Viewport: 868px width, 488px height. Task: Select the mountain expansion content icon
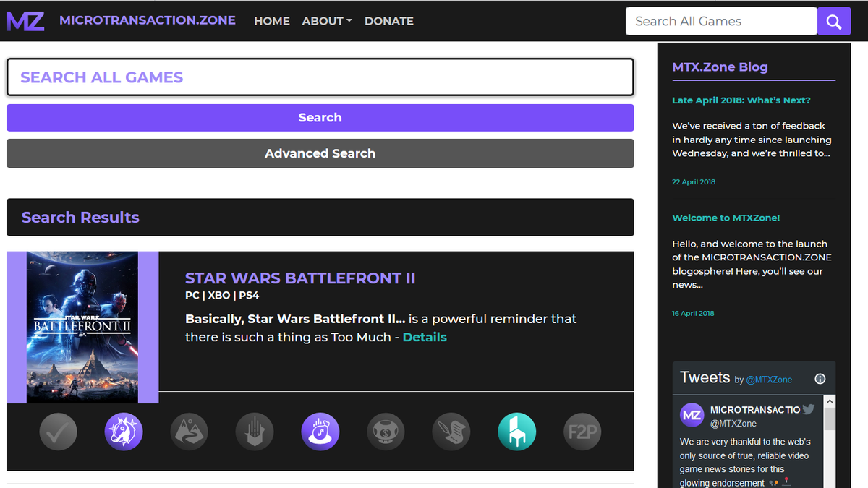click(x=189, y=432)
